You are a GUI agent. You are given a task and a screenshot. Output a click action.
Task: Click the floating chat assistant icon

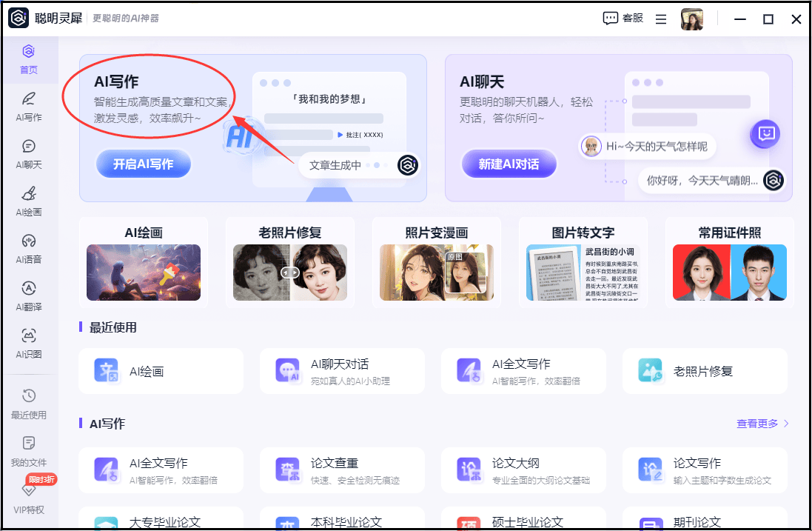click(765, 134)
